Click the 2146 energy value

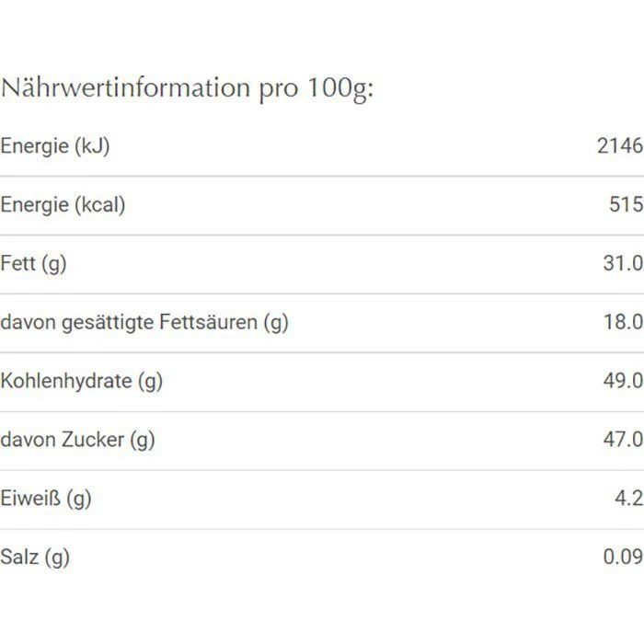[619, 145]
